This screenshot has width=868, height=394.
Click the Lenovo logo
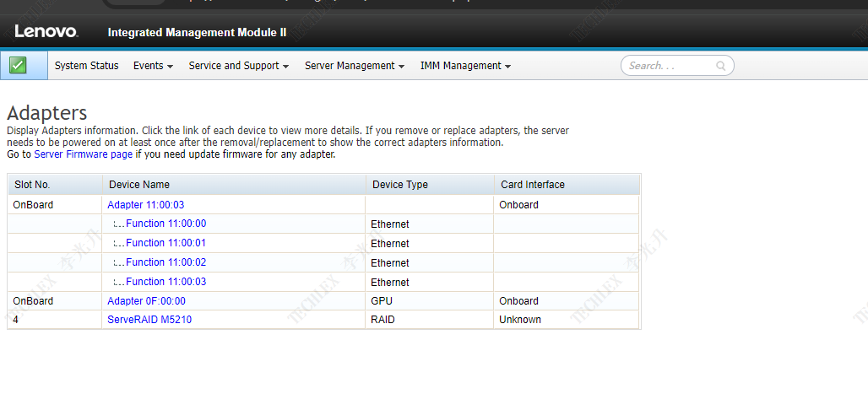click(46, 31)
